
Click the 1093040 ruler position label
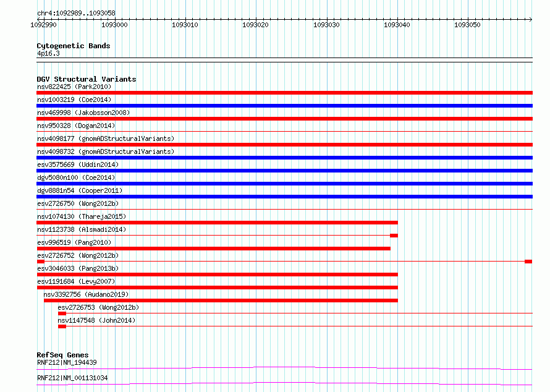coord(397,25)
